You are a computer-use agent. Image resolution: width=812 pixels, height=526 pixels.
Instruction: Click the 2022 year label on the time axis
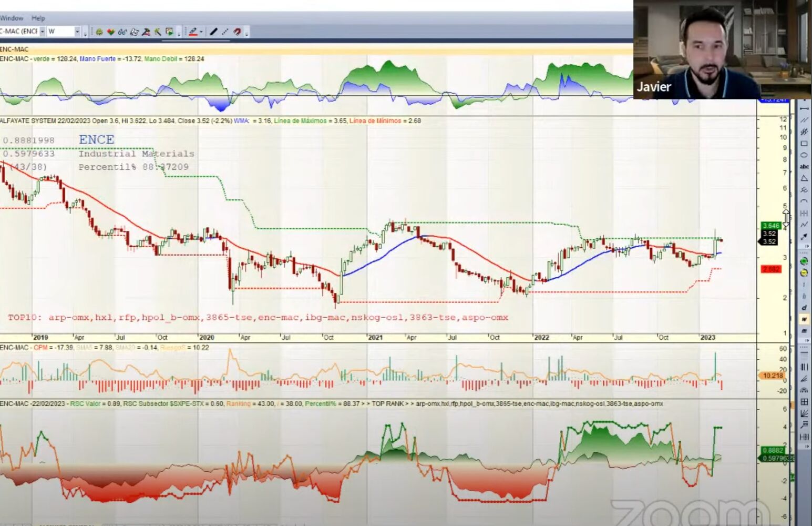[x=541, y=338]
